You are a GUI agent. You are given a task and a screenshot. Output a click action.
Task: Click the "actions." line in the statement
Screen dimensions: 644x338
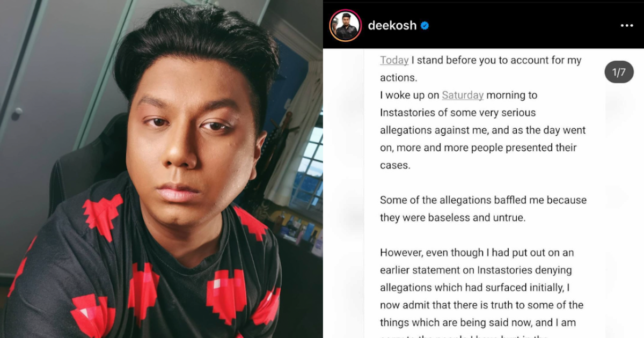click(398, 78)
